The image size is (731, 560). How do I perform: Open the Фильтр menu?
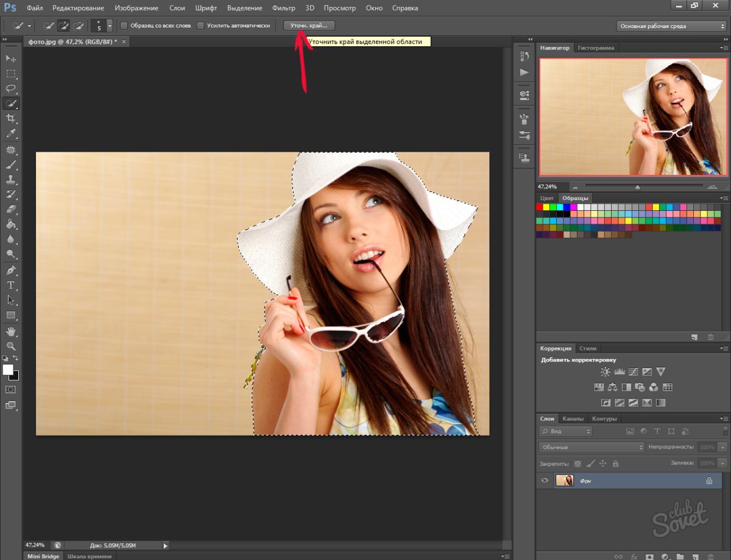click(x=284, y=8)
